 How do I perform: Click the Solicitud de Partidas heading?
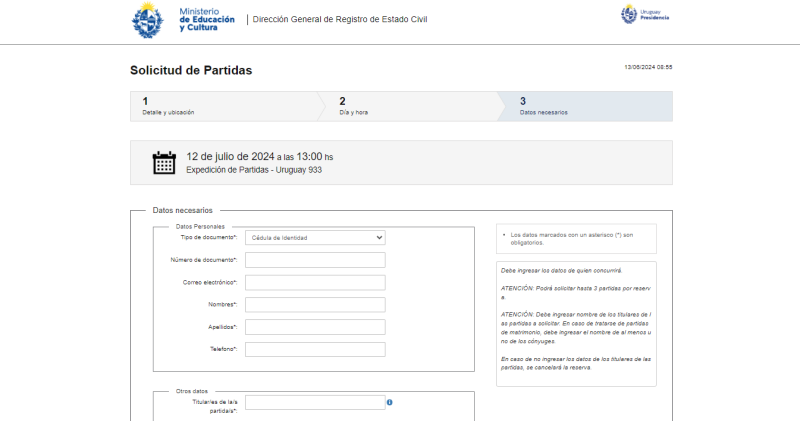pos(191,70)
